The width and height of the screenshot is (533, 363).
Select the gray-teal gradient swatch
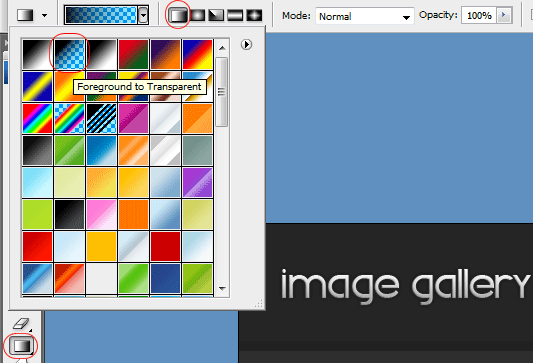(197, 150)
